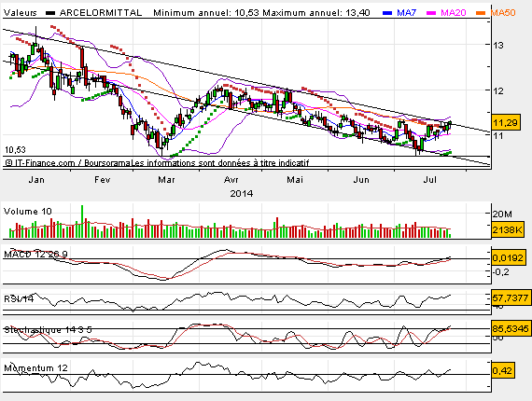Click the Minimum annuel: 10,53 text
The height and width of the screenshot is (401, 532).
tap(206, 13)
